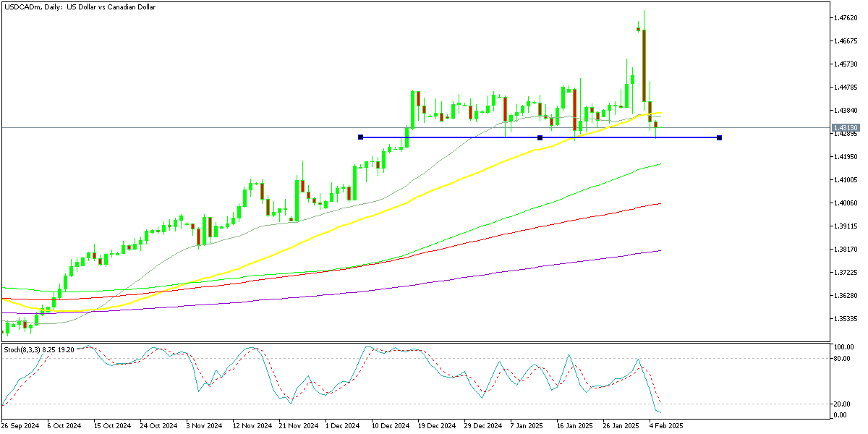The image size is (868, 434).
Task: Click the 21 Nov 2024 date label
Action: pyautogui.click(x=298, y=426)
